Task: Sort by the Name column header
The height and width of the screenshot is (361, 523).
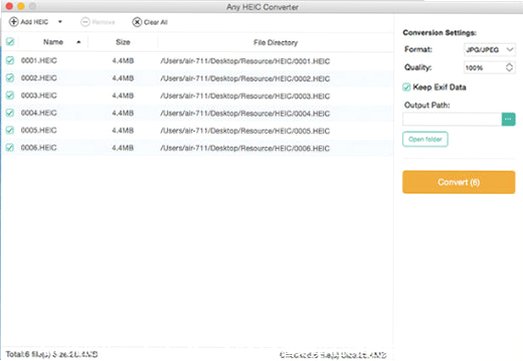Action: [53, 42]
